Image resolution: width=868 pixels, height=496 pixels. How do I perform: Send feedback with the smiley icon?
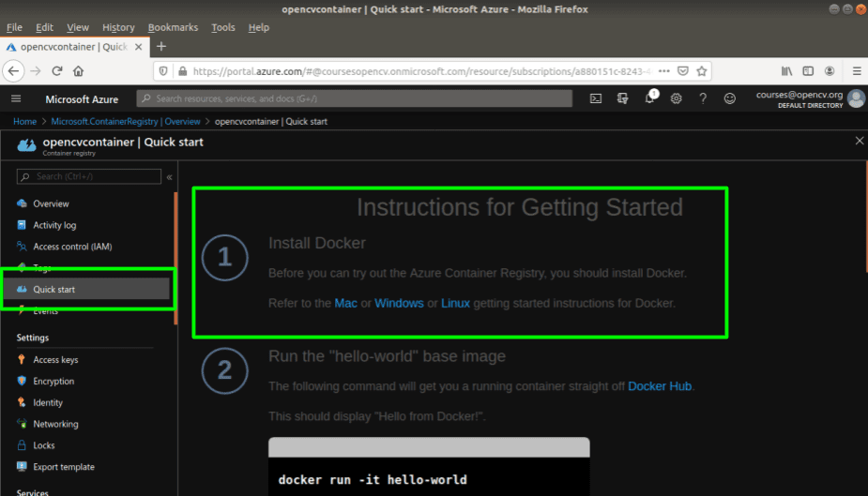click(730, 98)
